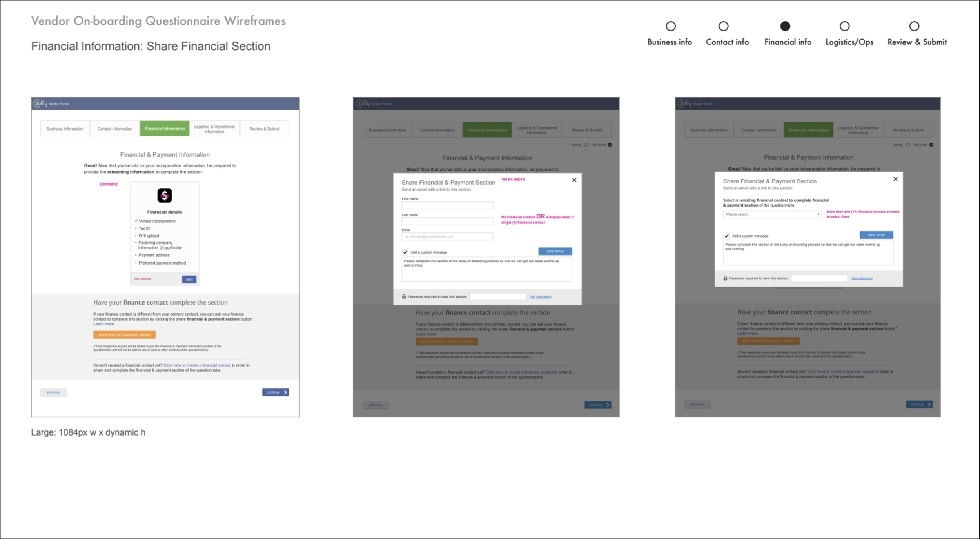Close the right Share Financial modal
The height and width of the screenshot is (539, 980).
tap(895, 179)
